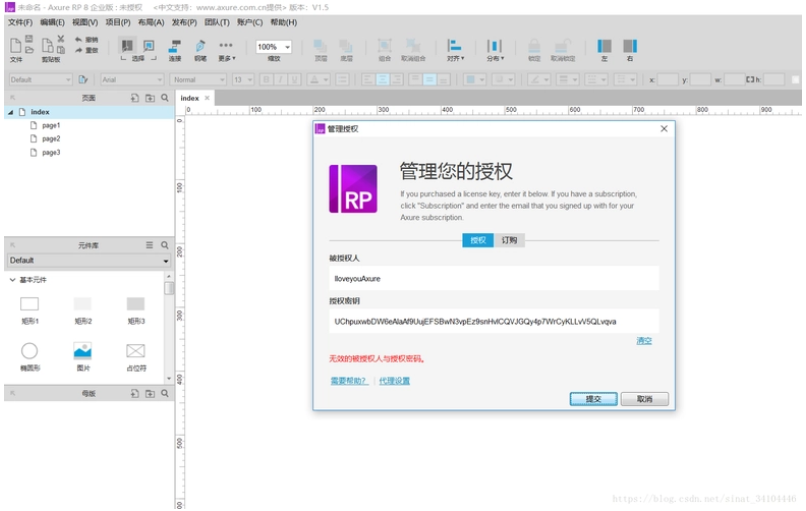The width and height of the screenshot is (806, 511).
Task: Open the Distribute 分布 dropdown
Action: 494,50
